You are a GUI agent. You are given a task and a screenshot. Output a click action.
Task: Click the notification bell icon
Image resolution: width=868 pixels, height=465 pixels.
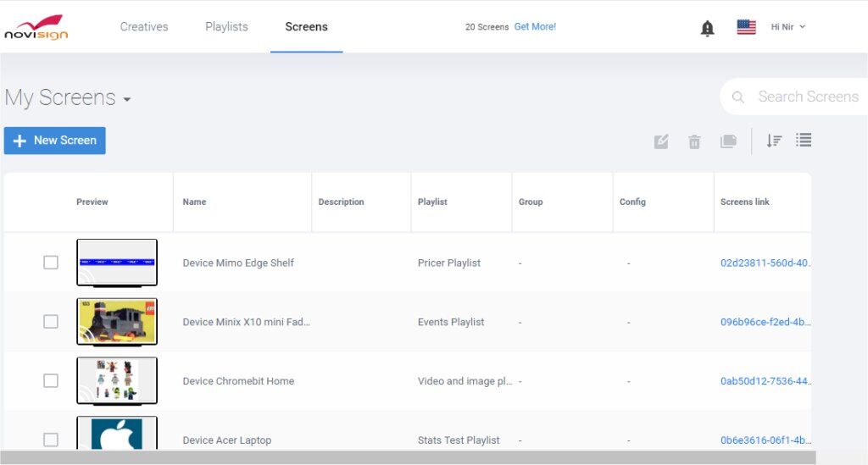pos(707,28)
